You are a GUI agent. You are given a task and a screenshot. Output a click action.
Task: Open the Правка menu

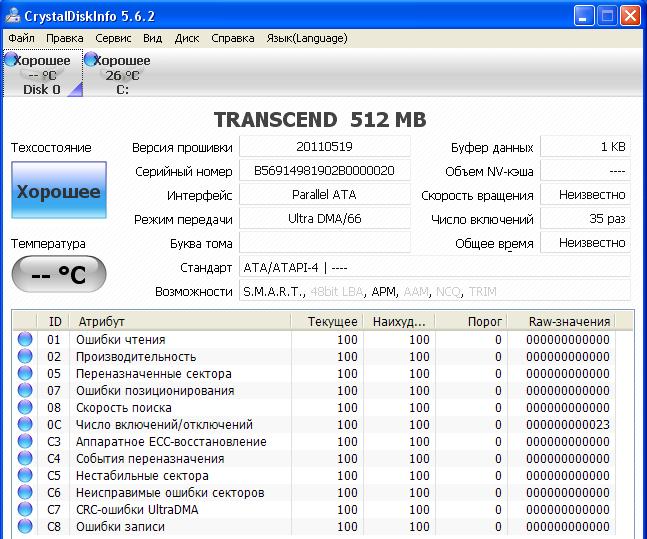click(x=64, y=38)
